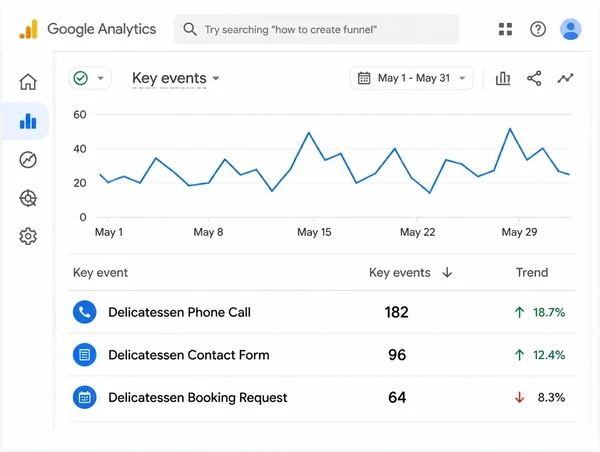Click the 64 key events value

tap(397, 397)
